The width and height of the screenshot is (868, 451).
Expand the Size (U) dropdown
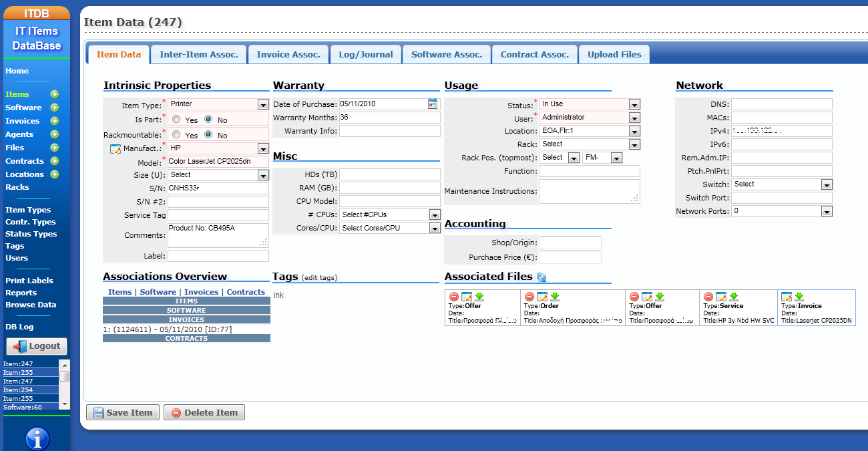(x=218, y=175)
